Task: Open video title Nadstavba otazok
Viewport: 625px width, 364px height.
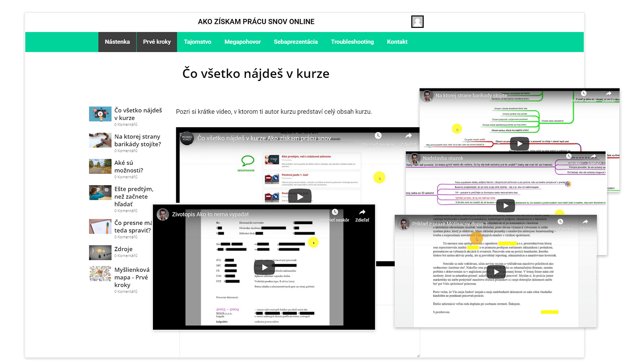Action: pyautogui.click(x=443, y=158)
